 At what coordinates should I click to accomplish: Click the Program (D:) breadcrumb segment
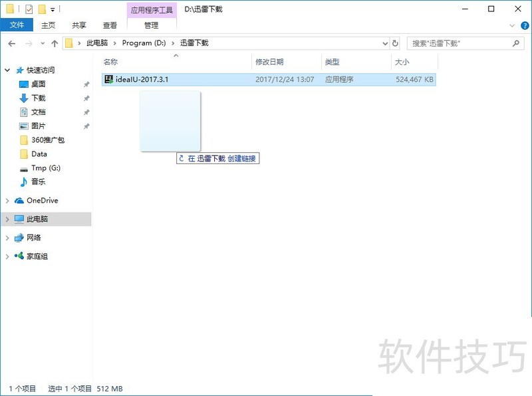(x=144, y=43)
